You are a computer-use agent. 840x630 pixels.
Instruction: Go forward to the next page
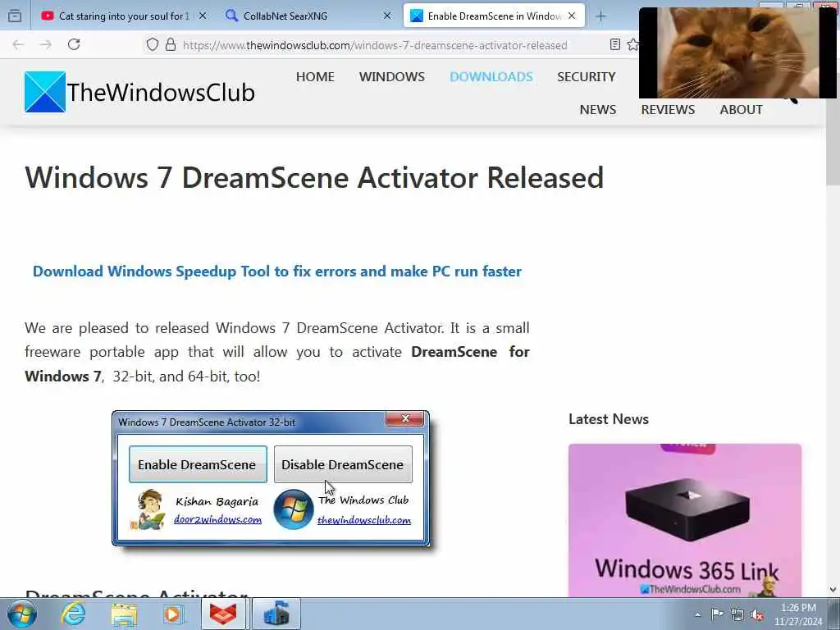coord(46,45)
